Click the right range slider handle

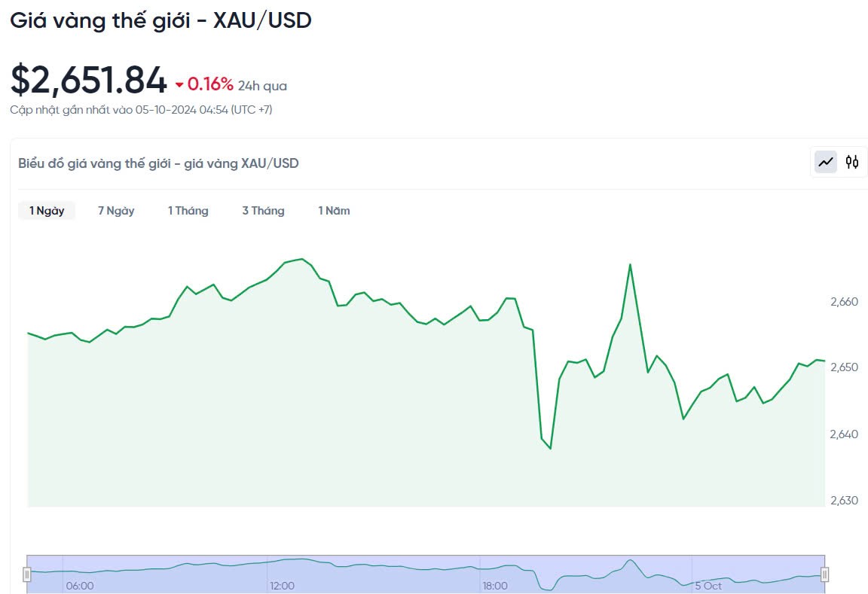[x=824, y=574]
